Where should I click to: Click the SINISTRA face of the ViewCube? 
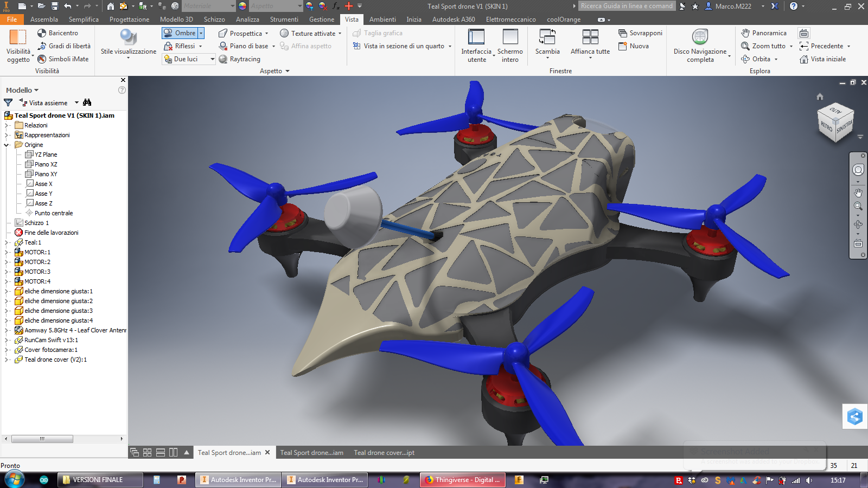[844, 126]
